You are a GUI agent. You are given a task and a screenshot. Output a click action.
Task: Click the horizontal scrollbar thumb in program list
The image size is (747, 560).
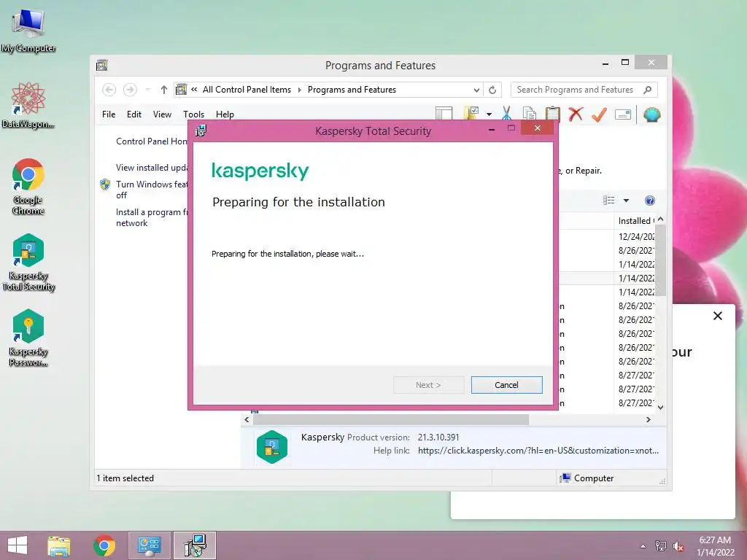(x=391, y=419)
